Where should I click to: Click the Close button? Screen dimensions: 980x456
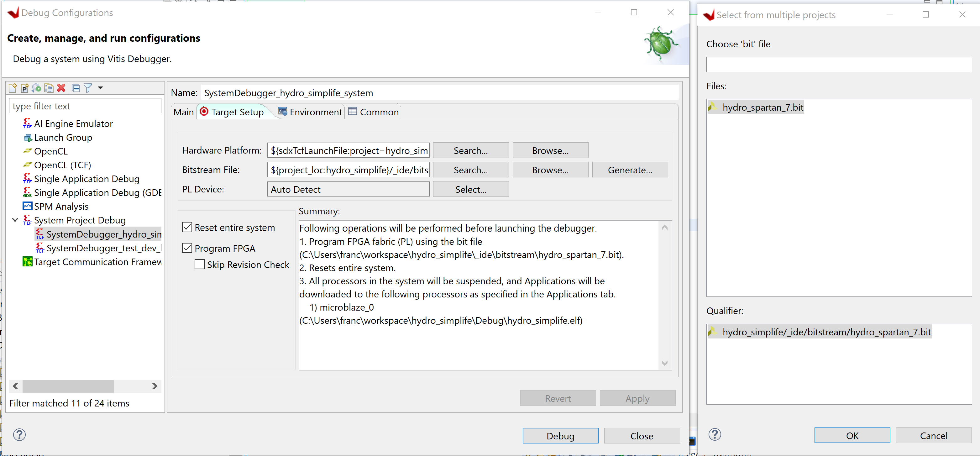point(642,435)
